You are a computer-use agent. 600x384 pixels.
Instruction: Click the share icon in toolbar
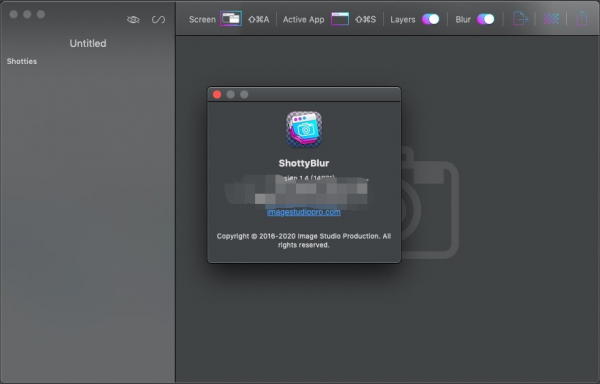pyautogui.click(x=582, y=18)
